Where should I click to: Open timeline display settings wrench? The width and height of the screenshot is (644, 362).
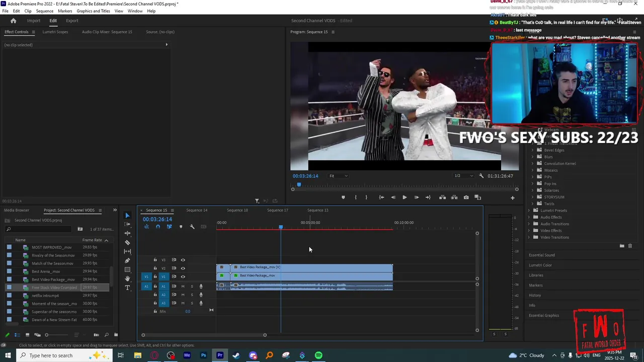[x=192, y=227]
